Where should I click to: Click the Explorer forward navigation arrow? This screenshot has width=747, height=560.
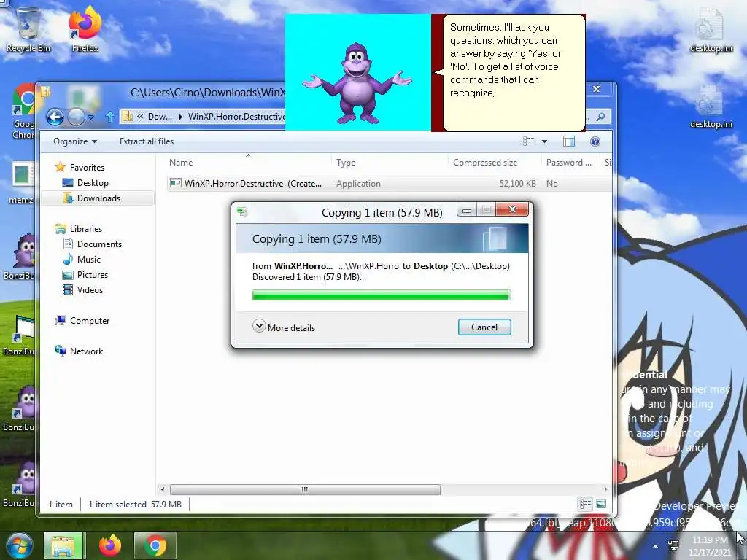[x=76, y=117]
